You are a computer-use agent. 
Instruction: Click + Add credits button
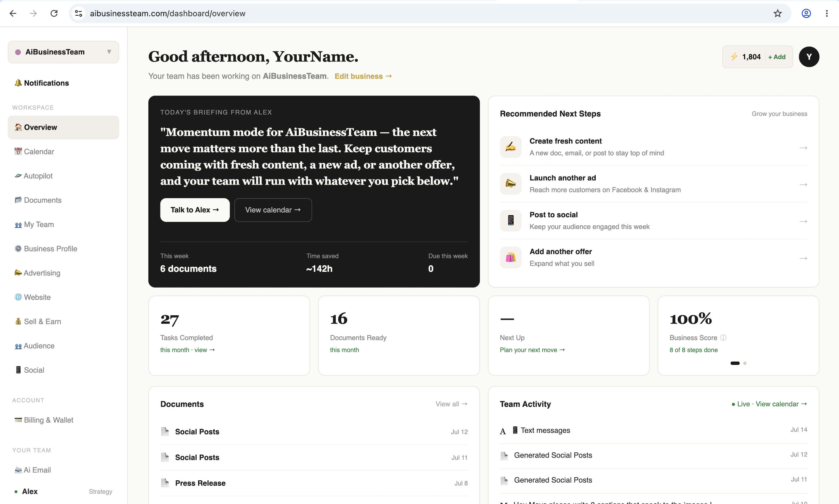pyautogui.click(x=777, y=57)
